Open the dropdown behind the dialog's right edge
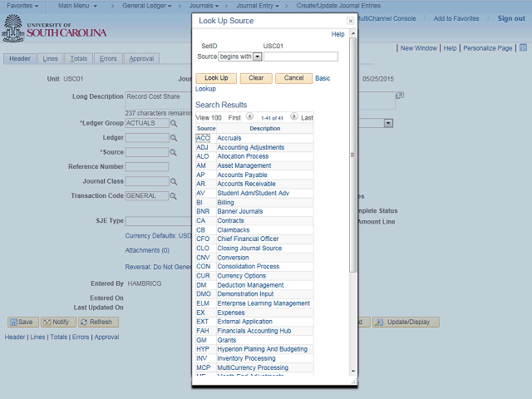This screenshot has height=399, width=532. 388,123
